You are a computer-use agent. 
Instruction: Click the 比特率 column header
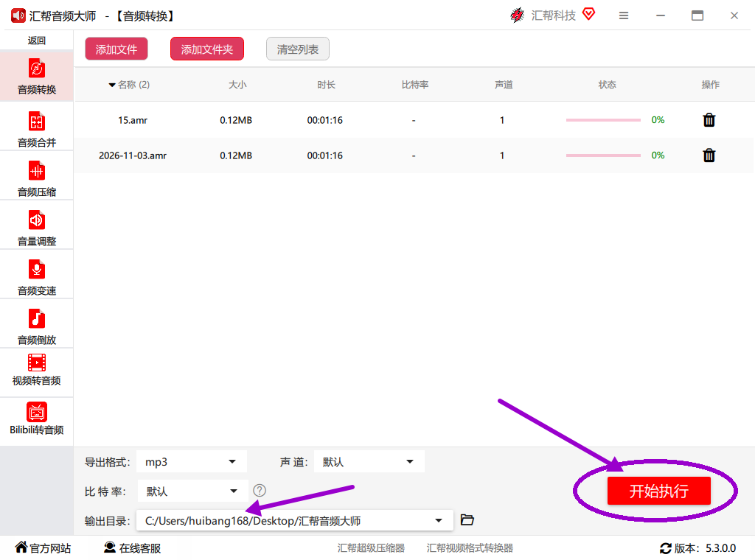[x=414, y=85]
